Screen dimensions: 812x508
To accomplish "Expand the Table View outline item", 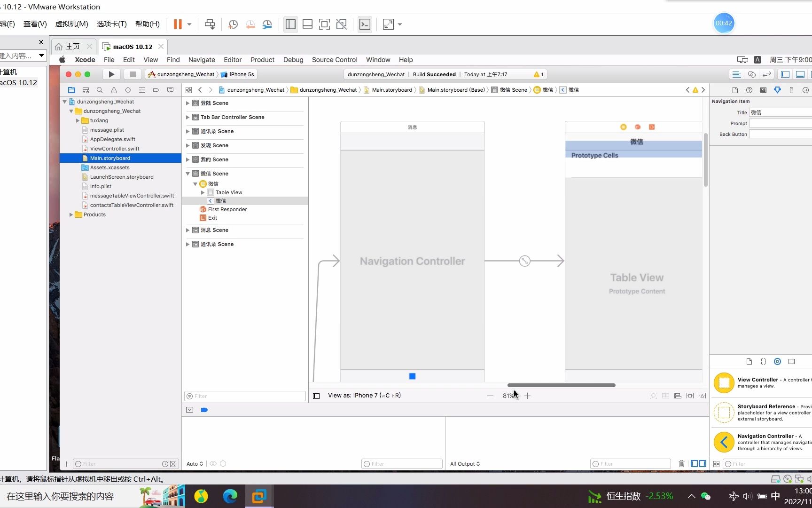I will coord(203,192).
